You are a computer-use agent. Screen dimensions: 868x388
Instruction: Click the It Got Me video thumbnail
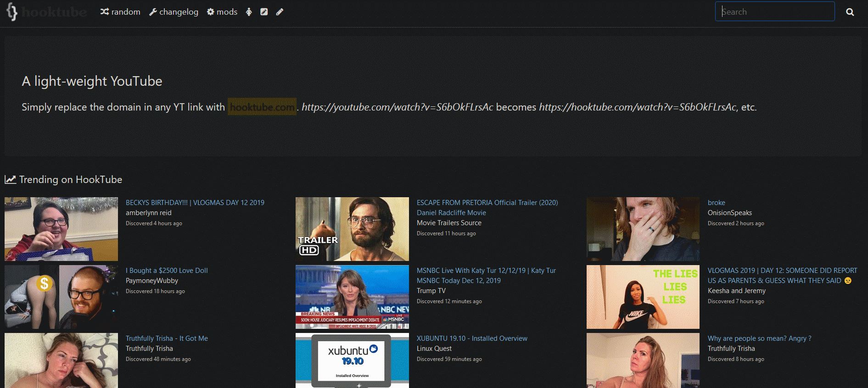click(61, 360)
